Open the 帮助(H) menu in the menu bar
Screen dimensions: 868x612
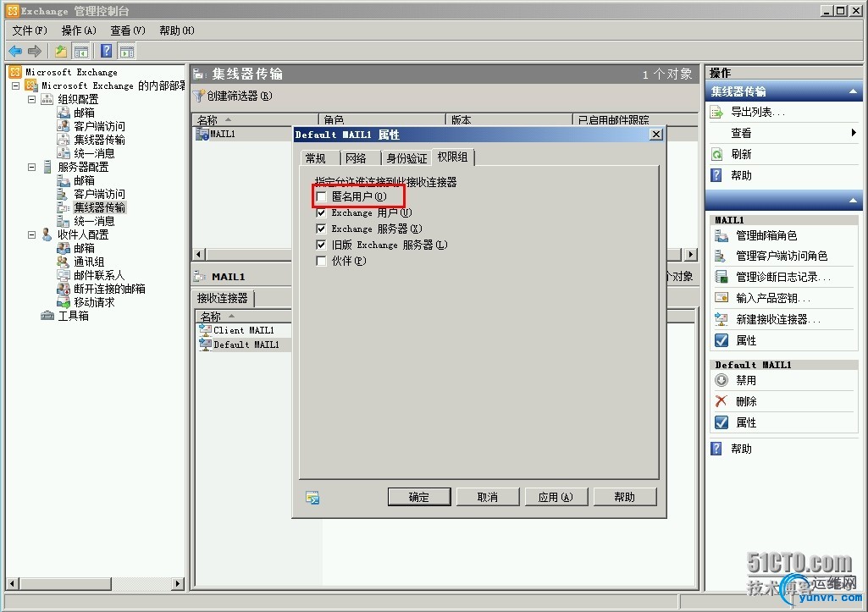coord(177,30)
